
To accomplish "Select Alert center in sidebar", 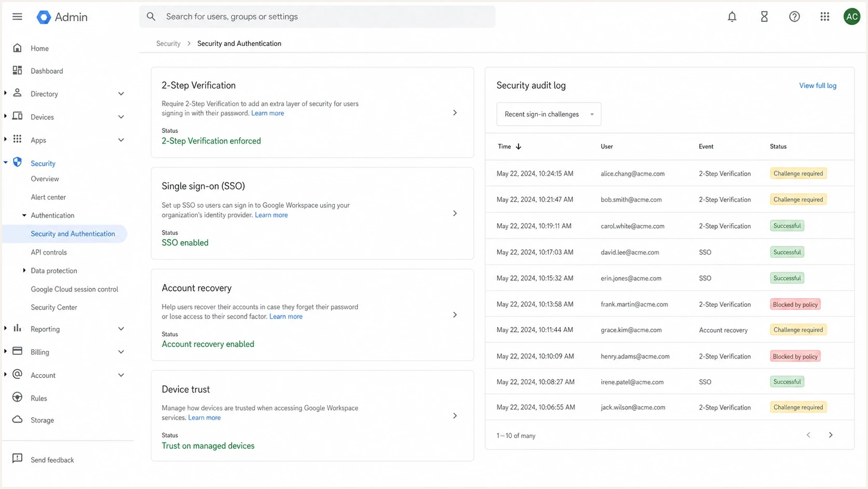I will [x=48, y=197].
